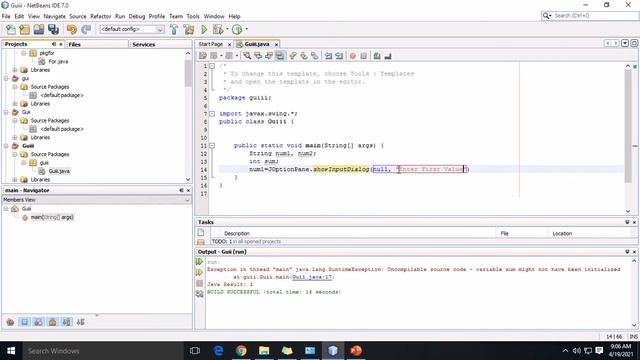Collapse the main method code fold at line 11

212,145
